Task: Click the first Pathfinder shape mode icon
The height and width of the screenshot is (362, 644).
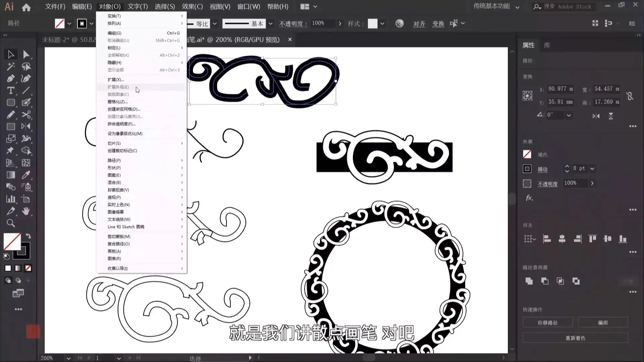Action: (x=529, y=281)
